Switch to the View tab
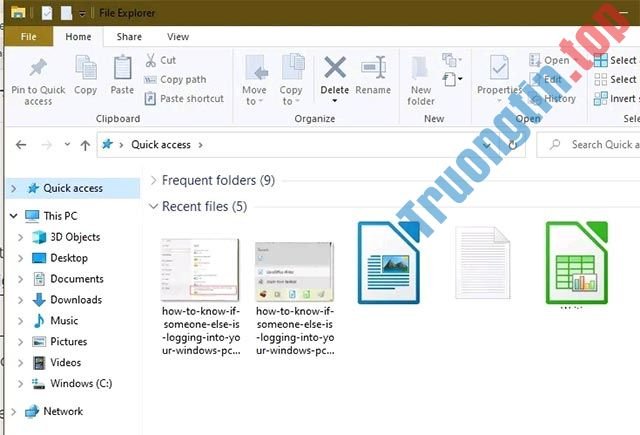The width and height of the screenshot is (640, 435). [x=178, y=37]
